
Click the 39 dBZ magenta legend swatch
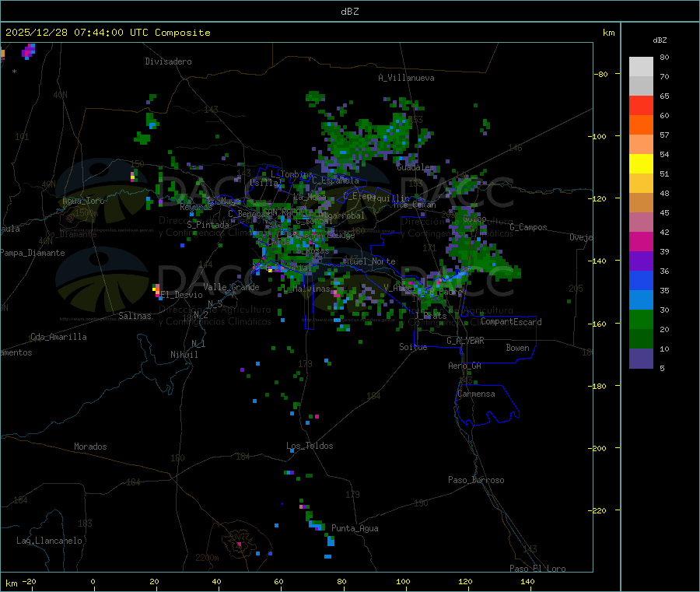pos(641,241)
